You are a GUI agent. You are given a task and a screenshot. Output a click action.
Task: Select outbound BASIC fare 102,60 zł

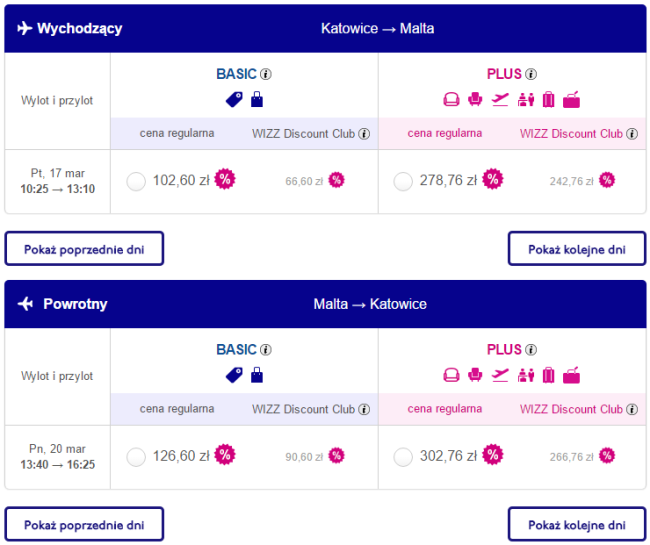(136, 182)
